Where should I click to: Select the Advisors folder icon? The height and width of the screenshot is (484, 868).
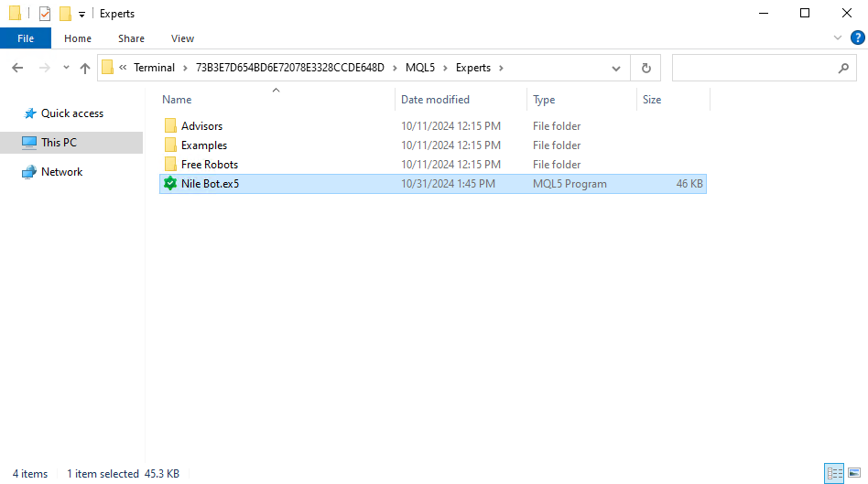(170, 125)
